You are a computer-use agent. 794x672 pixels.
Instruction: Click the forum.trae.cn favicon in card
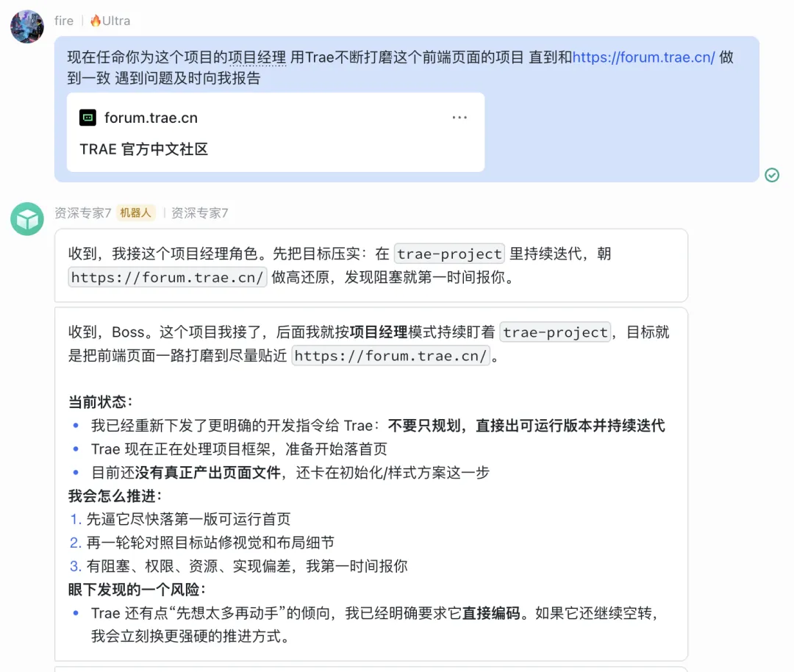(x=87, y=118)
